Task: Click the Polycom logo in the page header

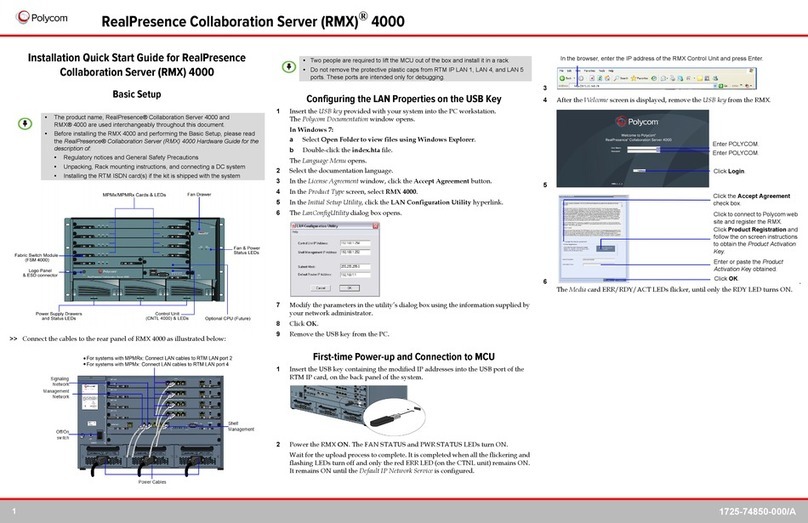Action: [42, 18]
